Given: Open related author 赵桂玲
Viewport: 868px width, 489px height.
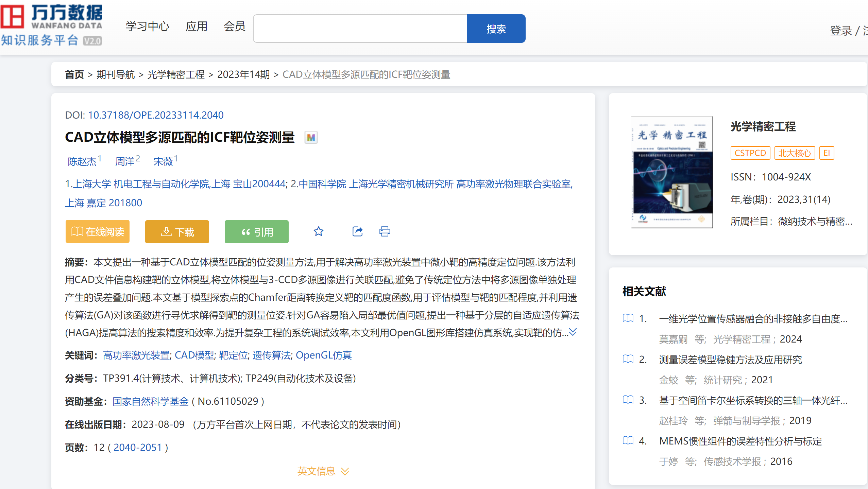Looking at the screenshot, I should 673,421.
